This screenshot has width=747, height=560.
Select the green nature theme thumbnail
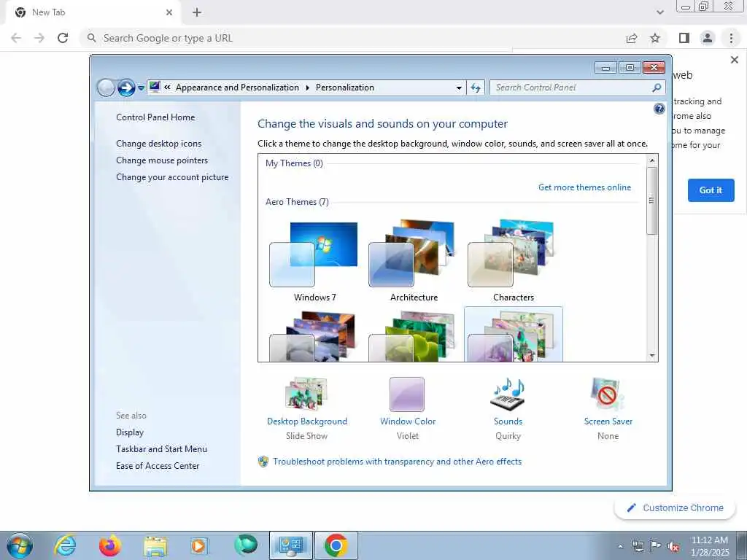(414, 335)
